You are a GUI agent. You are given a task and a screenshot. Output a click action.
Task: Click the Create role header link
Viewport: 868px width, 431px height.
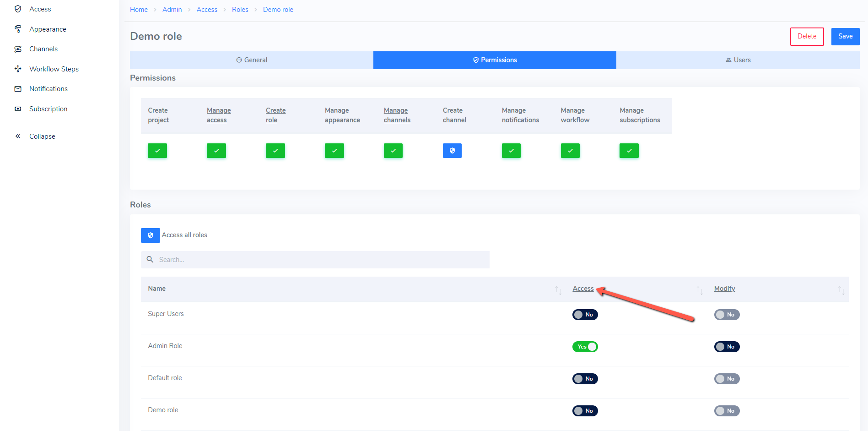(275, 115)
